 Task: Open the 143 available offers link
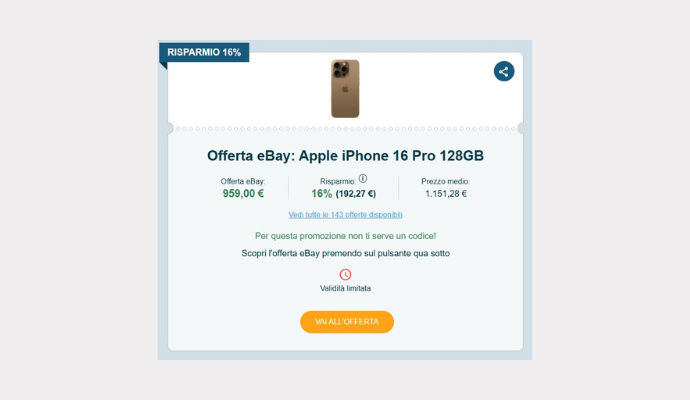tap(345, 215)
